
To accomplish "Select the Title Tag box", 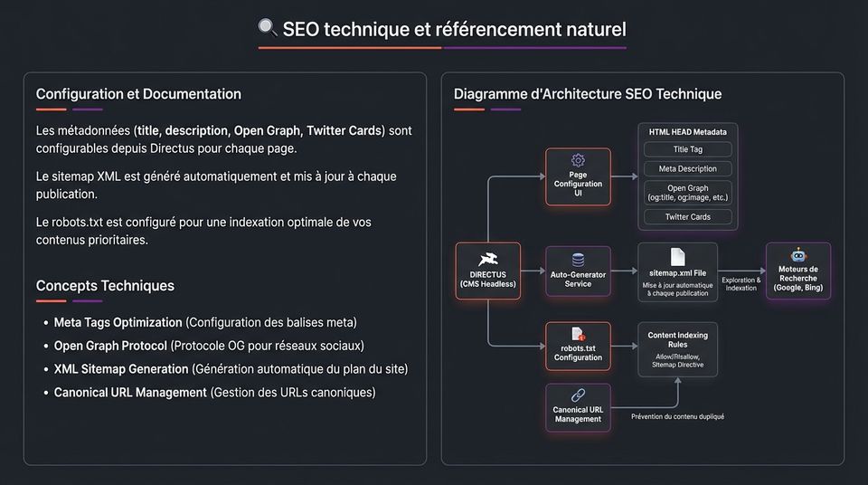I will point(687,149).
